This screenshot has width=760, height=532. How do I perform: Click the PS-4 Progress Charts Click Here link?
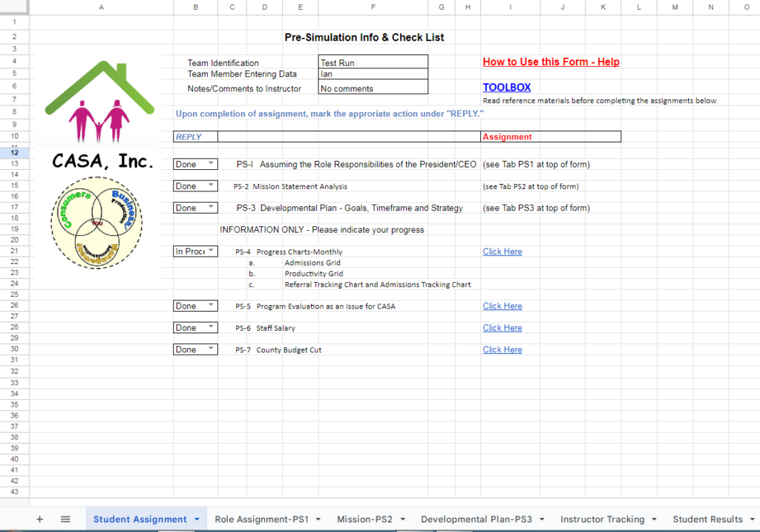pos(502,252)
